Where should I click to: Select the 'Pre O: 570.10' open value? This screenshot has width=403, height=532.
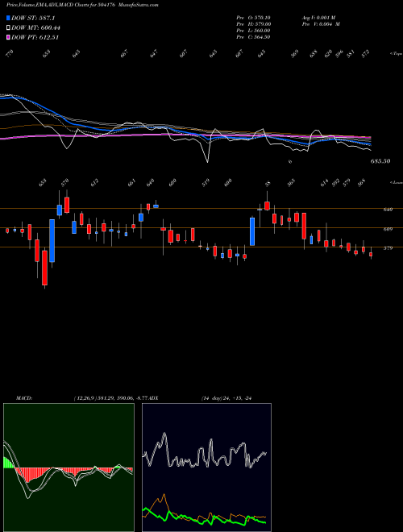(253, 18)
